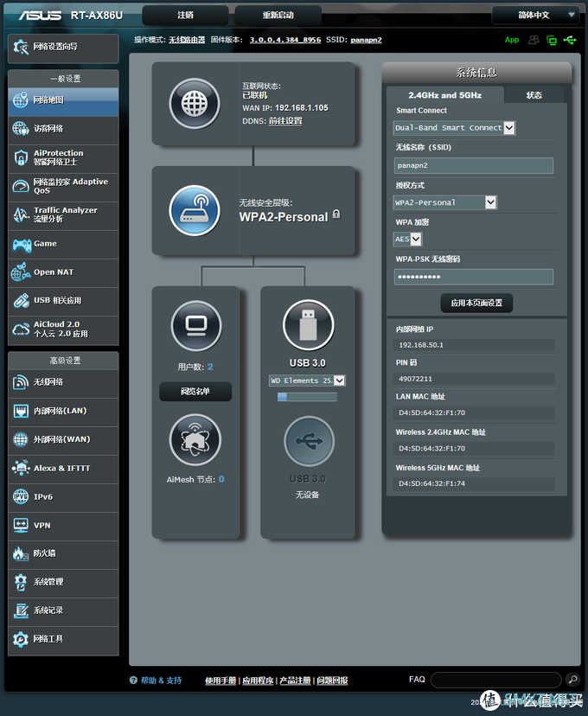Click the WPA-PSK password field
The height and width of the screenshot is (716, 588).
(473, 277)
